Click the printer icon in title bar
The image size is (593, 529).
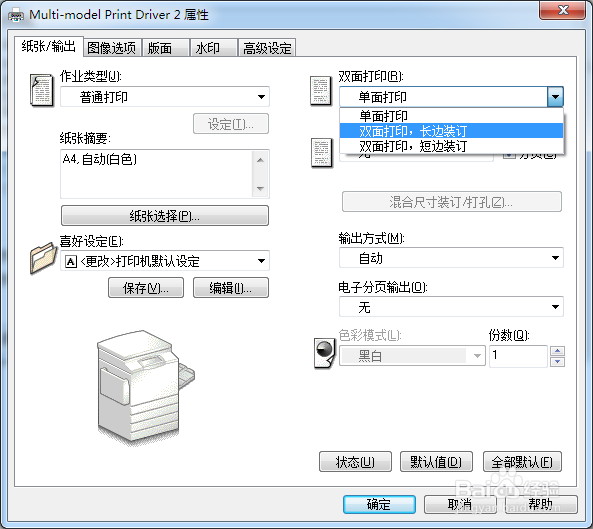(16, 16)
